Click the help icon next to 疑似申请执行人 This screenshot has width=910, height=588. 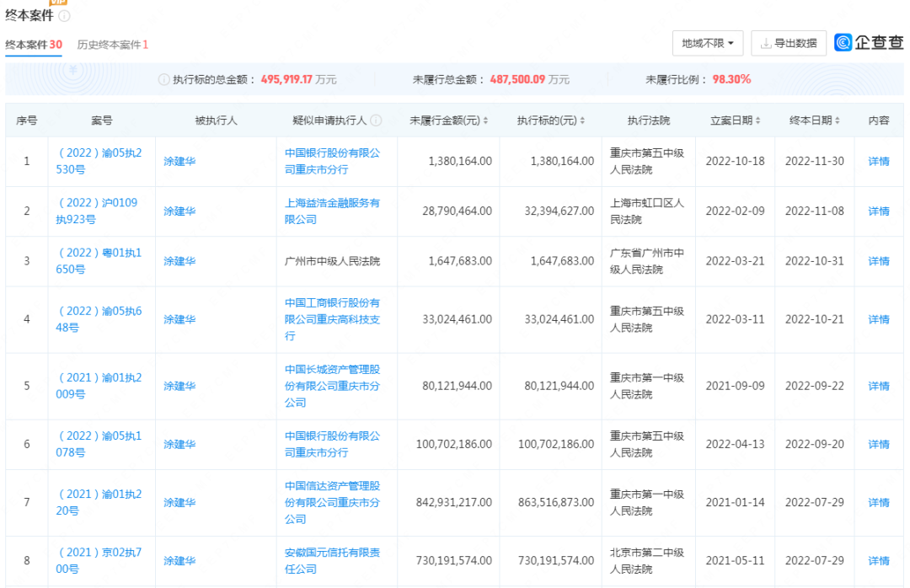(x=376, y=120)
